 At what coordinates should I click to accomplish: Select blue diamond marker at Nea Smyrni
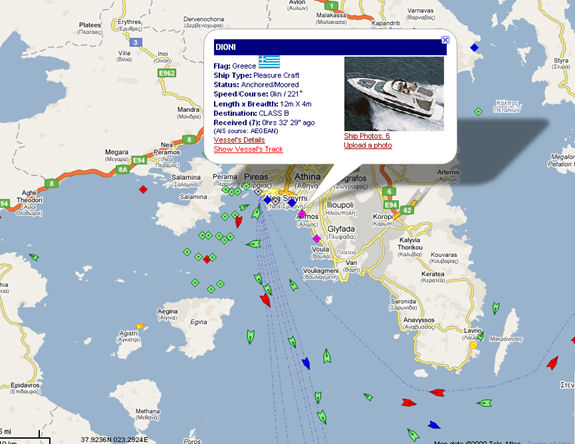click(292, 202)
